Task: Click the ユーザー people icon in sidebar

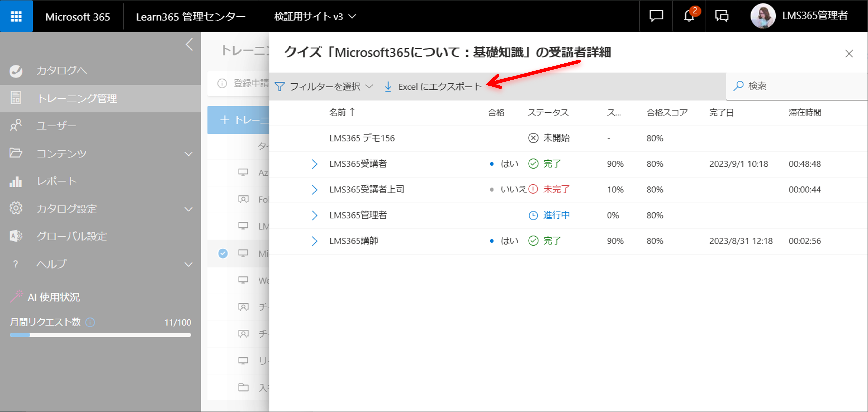Action: 16,125
